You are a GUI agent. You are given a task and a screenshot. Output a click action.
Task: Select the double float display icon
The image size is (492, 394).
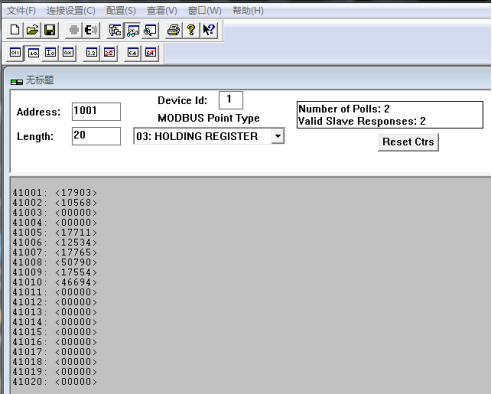pos(133,53)
